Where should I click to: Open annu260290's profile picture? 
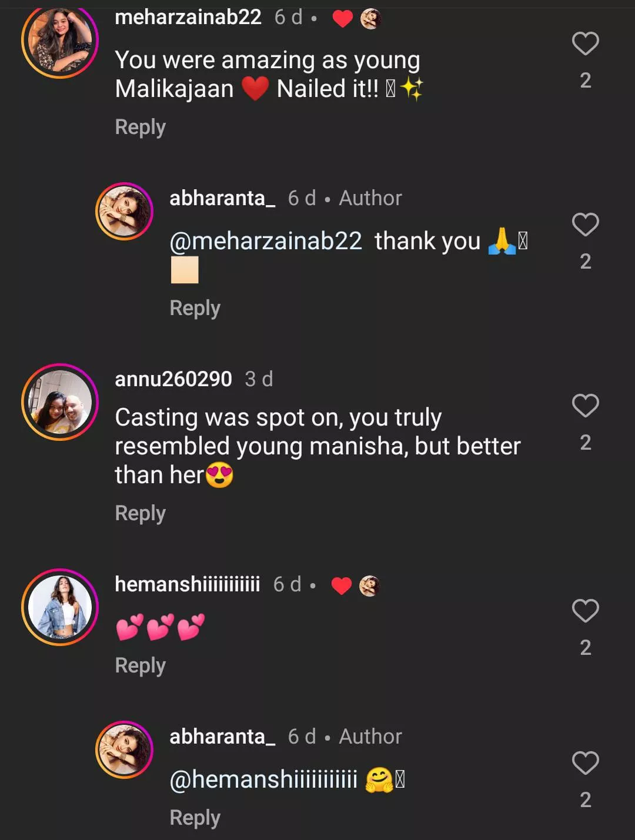(x=59, y=402)
